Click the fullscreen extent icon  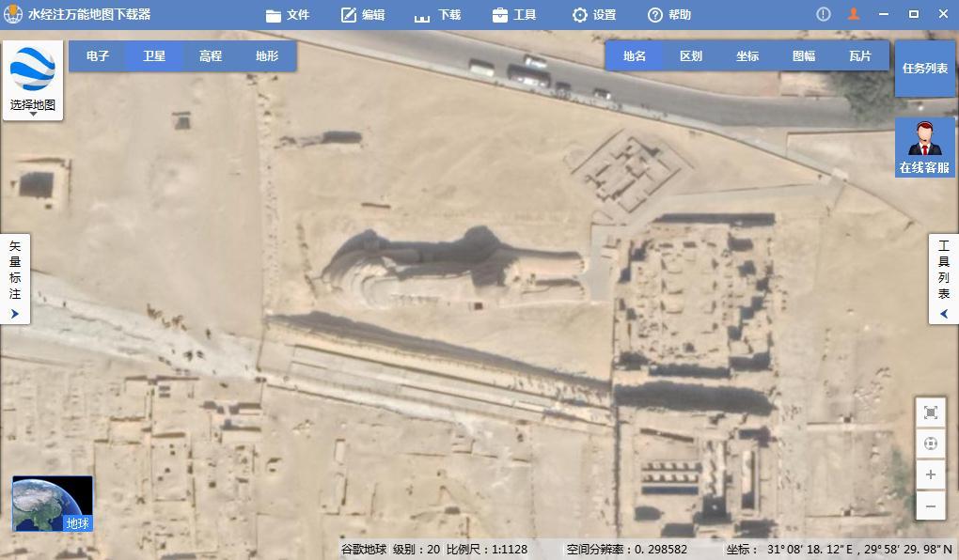930,412
